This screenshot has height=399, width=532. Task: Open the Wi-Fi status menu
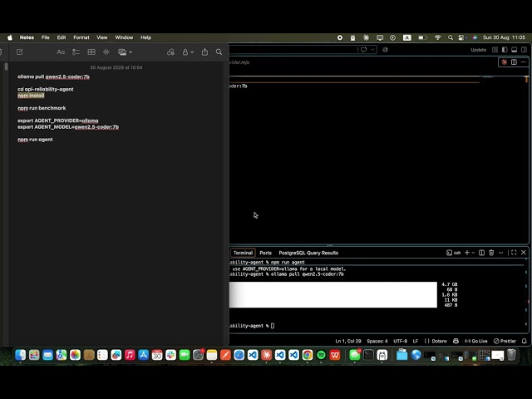(438, 37)
